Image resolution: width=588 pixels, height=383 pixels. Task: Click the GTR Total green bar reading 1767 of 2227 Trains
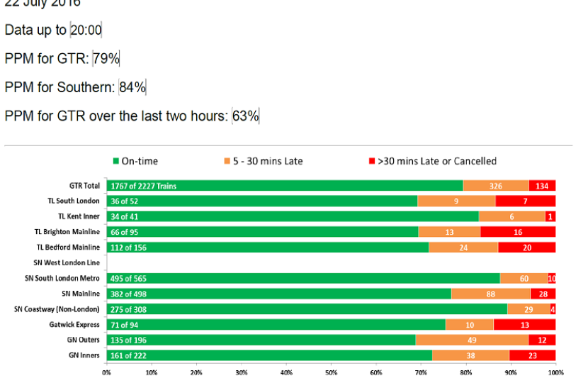coord(283,186)
